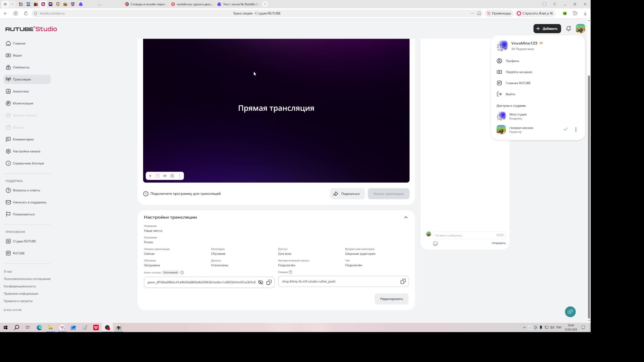
Task: Open Аналитика in the sidebar
Action: pyautogui.click(x=21, y=91)
